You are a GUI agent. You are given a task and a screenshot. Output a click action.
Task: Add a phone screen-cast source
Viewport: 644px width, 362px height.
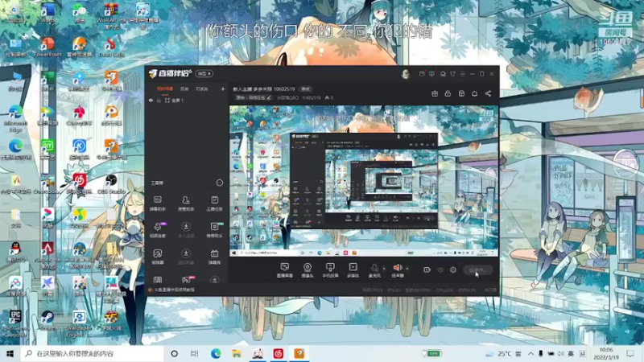[330, 270]
